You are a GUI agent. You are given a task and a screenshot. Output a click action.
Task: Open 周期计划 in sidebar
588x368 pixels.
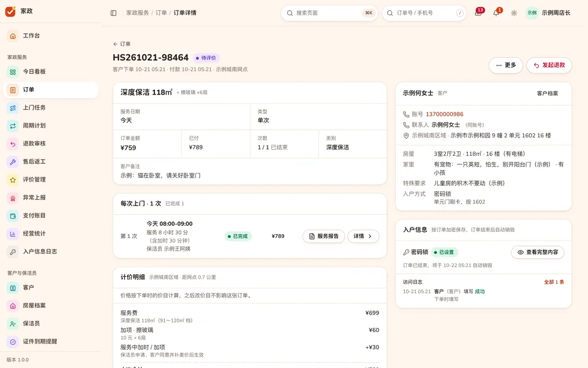click(51, 126)
